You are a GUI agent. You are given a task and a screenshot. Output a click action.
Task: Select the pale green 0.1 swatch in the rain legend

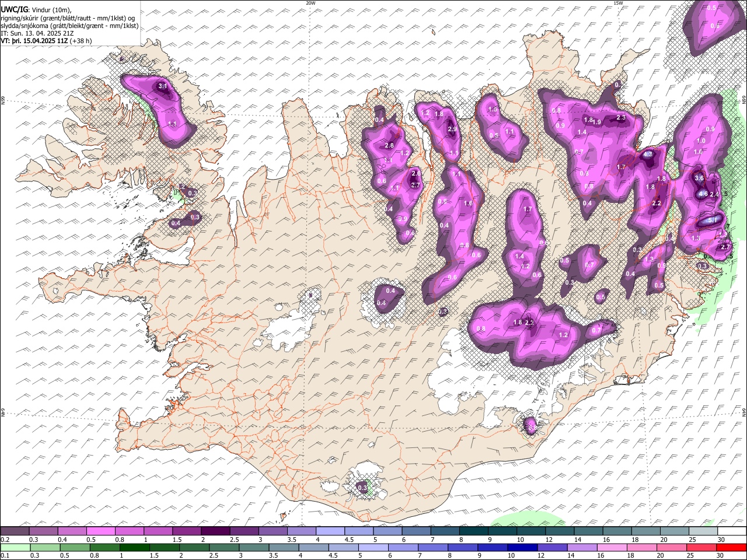15,547
